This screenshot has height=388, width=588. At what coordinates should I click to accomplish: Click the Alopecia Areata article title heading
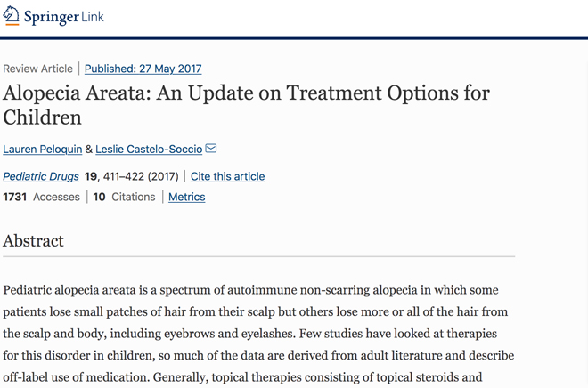point(246,105)
